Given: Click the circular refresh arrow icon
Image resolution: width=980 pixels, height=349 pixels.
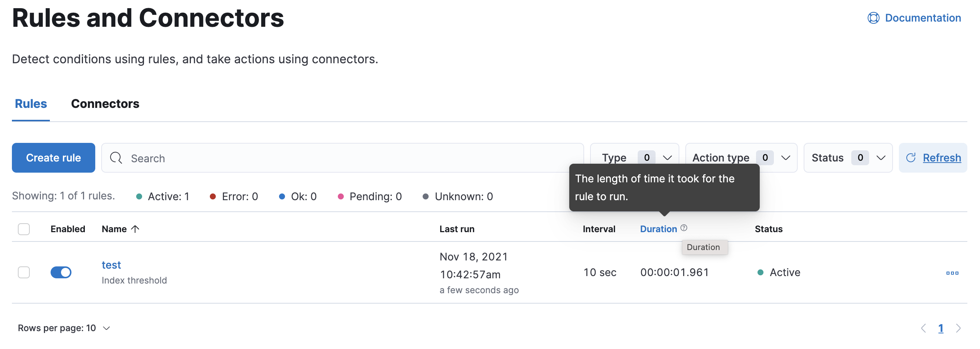Looking at the screenshot, I should point(912,157).
